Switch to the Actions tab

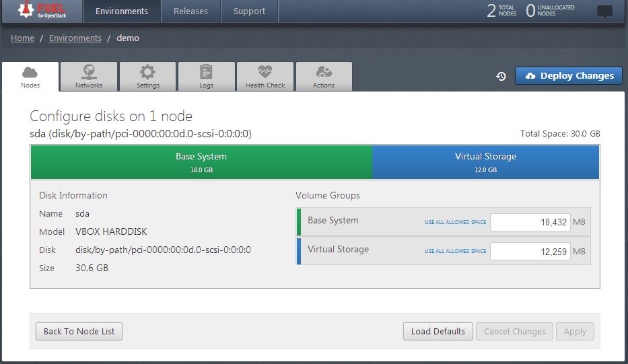pos(324,77)
